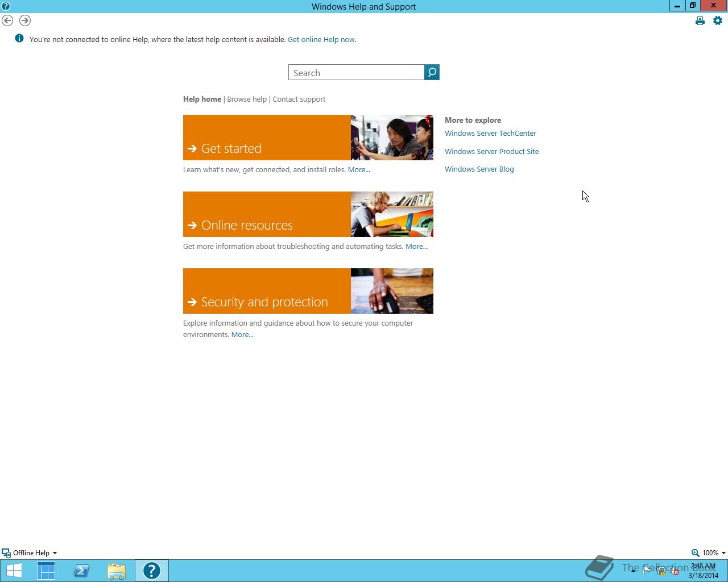Screen dimensions: 728x582
Task: Open the Get online Help now link
Action: (321, 40)
